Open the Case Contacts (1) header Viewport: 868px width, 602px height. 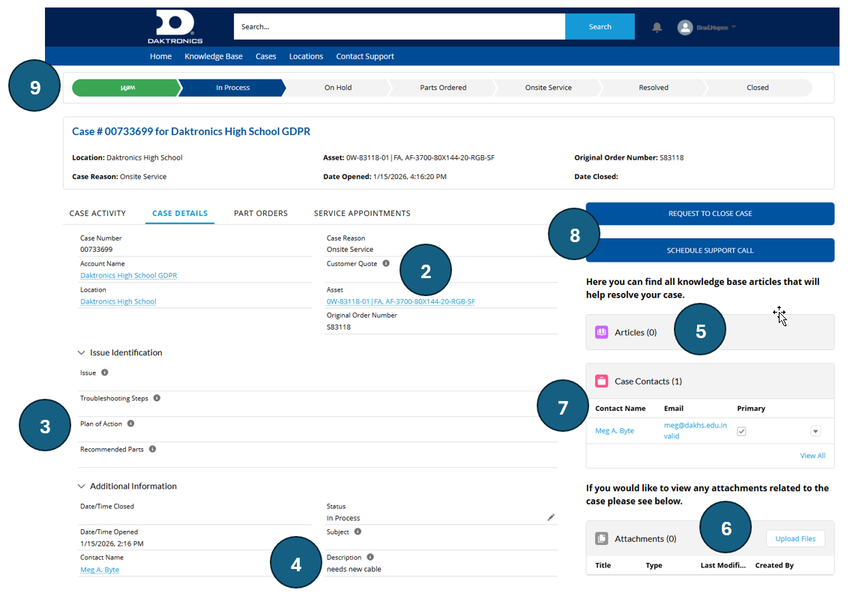point(648,381)
